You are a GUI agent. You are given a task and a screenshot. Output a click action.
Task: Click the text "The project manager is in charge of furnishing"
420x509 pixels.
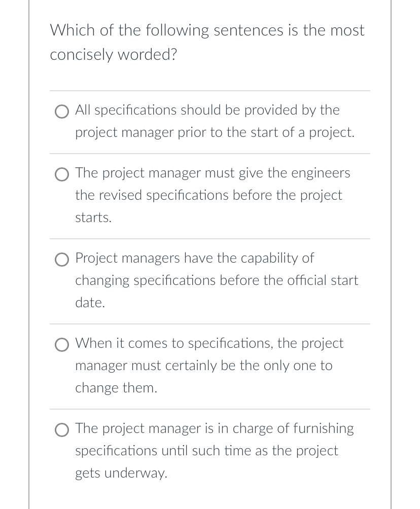215,428
